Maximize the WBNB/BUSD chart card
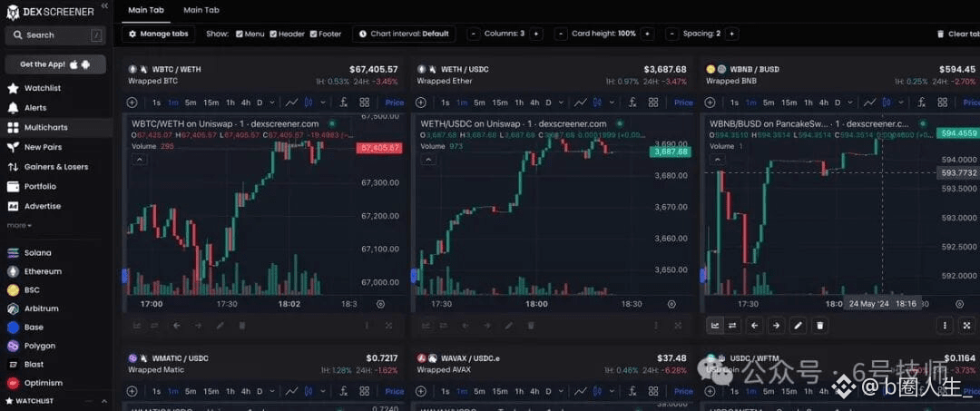Screen dimensions: 980x411 [967, 325]
